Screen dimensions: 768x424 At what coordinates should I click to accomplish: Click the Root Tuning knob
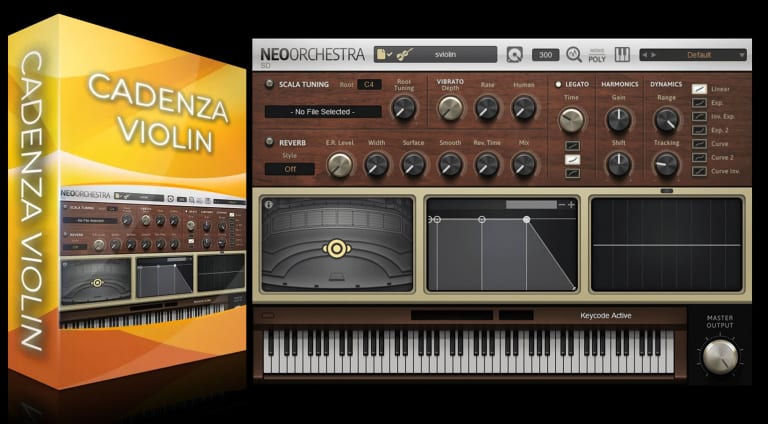(404, 108)
